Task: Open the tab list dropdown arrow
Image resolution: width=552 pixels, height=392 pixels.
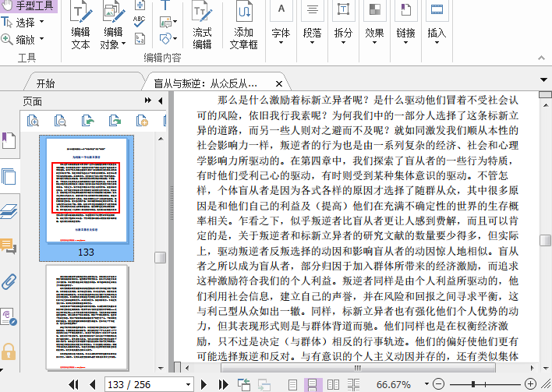Action: click(543, 79)
